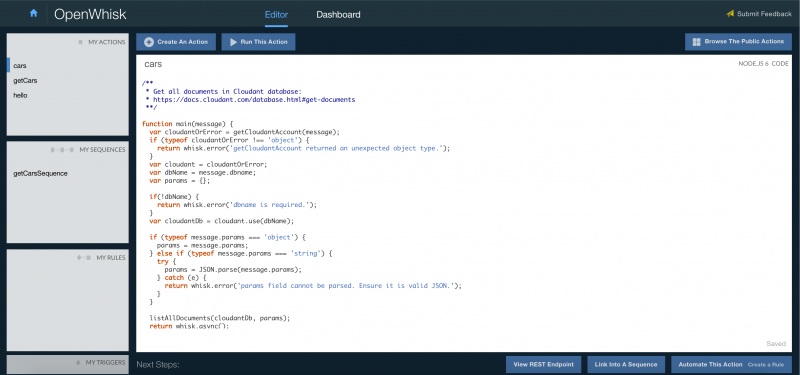Click the MY RULES header

point(111,258)
